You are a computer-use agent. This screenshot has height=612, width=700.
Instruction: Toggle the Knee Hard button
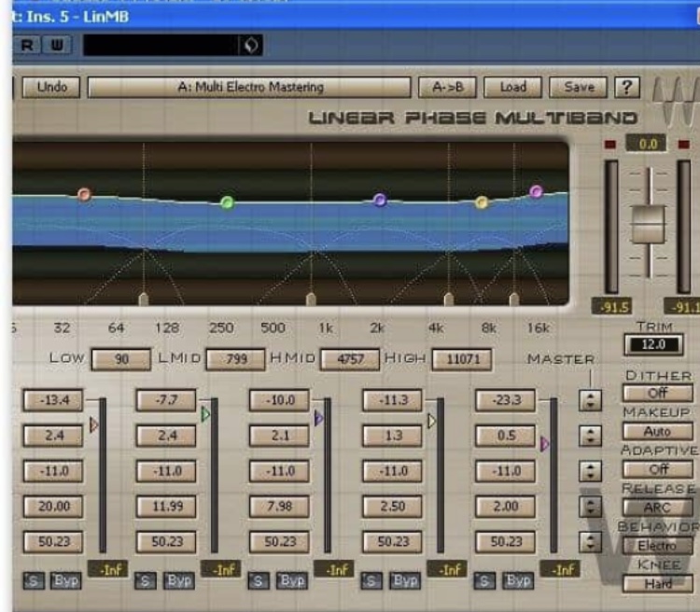(x=658, y=584)
